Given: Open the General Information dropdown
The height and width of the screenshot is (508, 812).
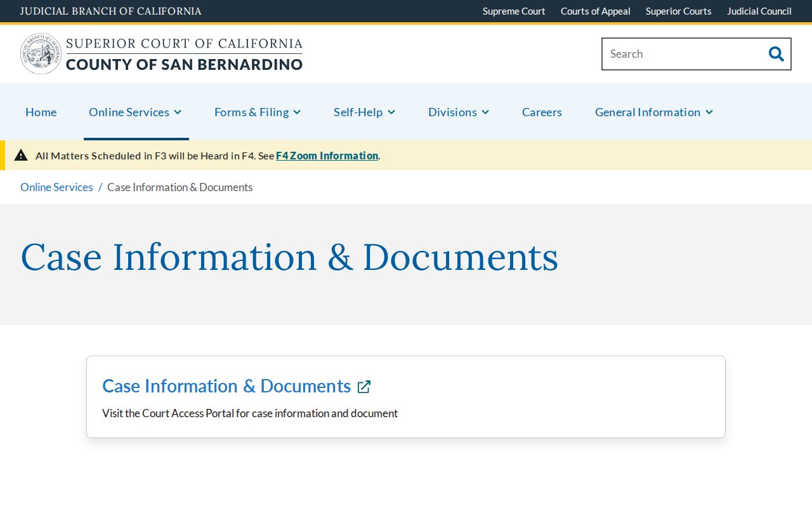Looking at the screenshot, I should [654, 112].
